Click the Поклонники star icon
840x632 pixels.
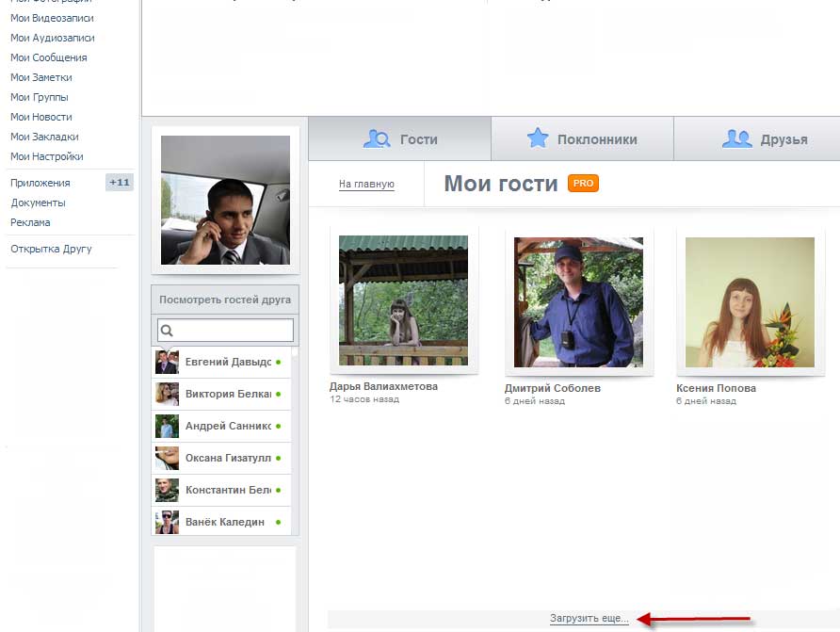click(538, 138)
